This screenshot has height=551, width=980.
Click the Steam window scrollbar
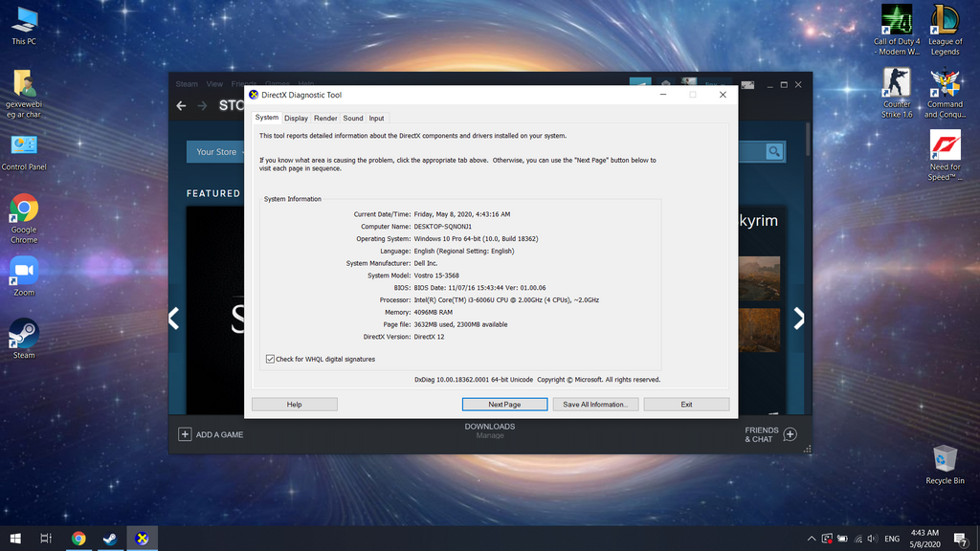point(808,139)
